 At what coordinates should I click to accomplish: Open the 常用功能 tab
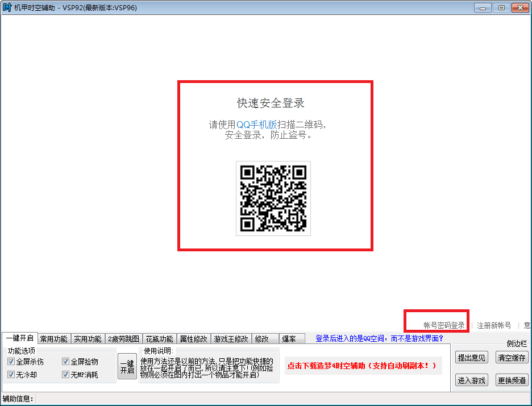click(x=54, y=339)
